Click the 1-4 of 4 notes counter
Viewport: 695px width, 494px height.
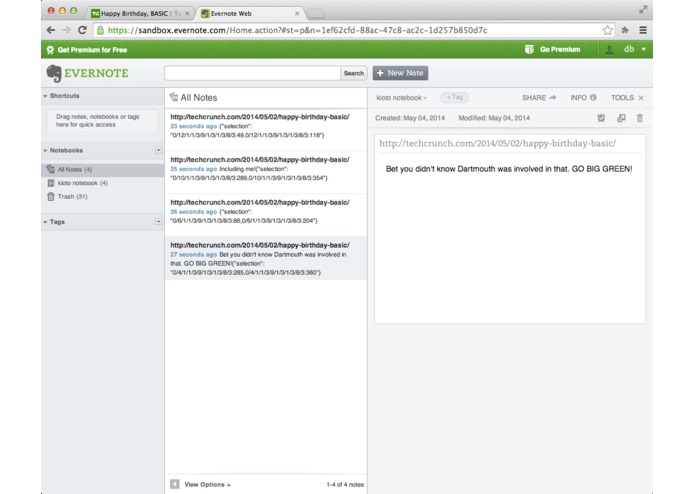coord(345,485)
